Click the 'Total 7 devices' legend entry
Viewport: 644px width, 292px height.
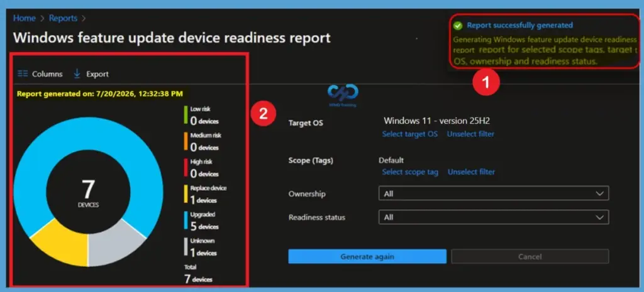[x=198, y=274]
